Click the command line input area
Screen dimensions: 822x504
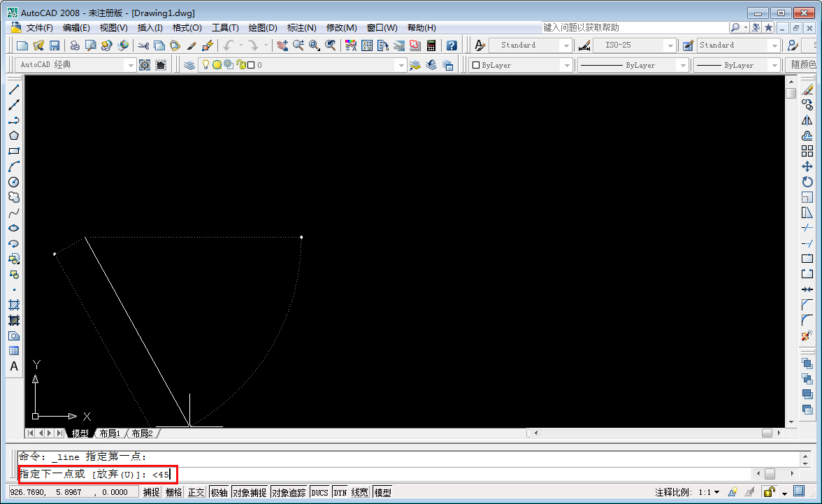[x=280, y=473]
